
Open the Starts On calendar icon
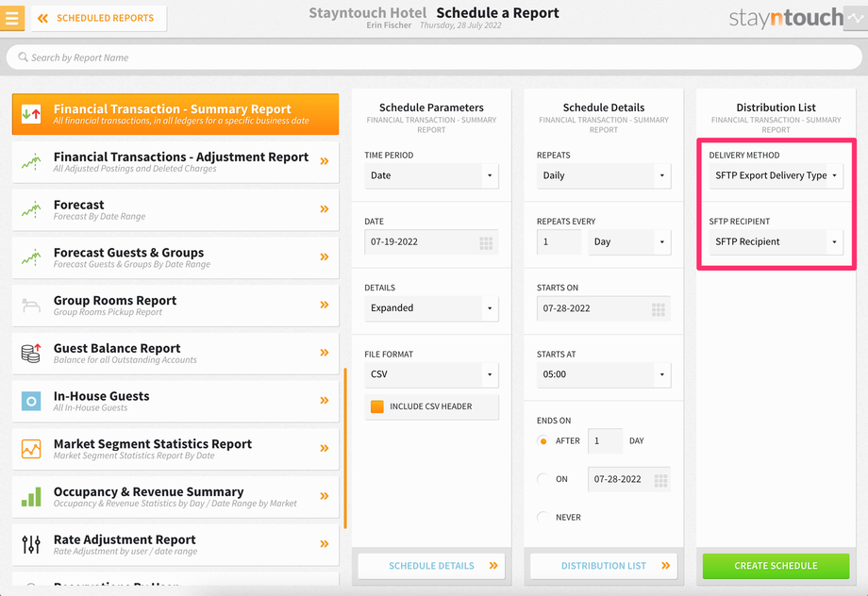tap(659, 309)
